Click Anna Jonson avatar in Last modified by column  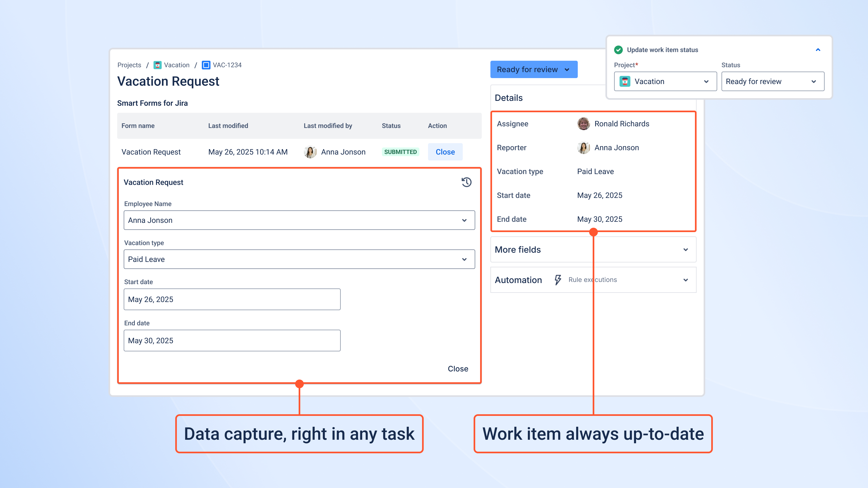[310, 152]
